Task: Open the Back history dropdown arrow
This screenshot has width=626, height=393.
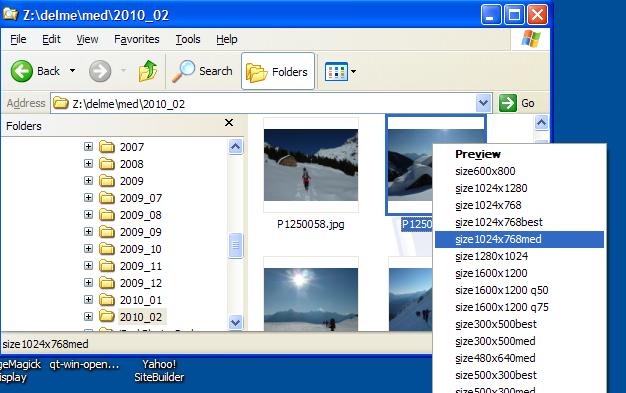Action: pos(72,71)
